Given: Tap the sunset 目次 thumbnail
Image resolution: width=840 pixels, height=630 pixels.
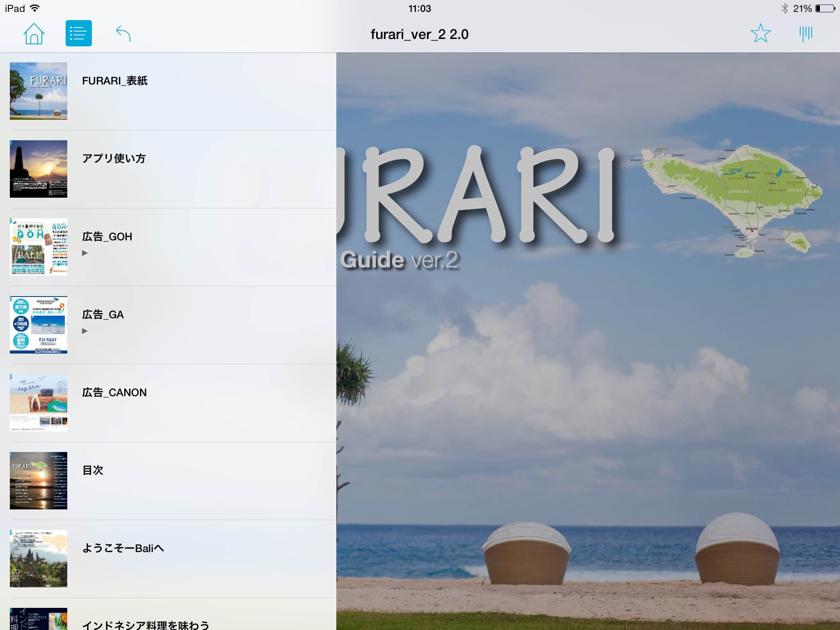Looking at the screenshot, I should pos(39,481).
